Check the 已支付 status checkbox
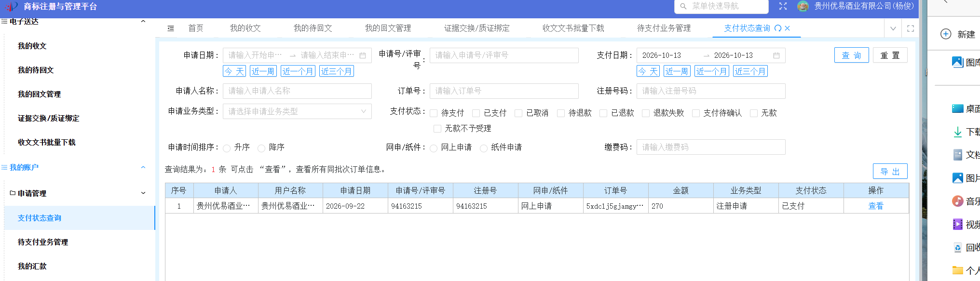The width and height of the screenshot is (980, 281). coord(476,113)
